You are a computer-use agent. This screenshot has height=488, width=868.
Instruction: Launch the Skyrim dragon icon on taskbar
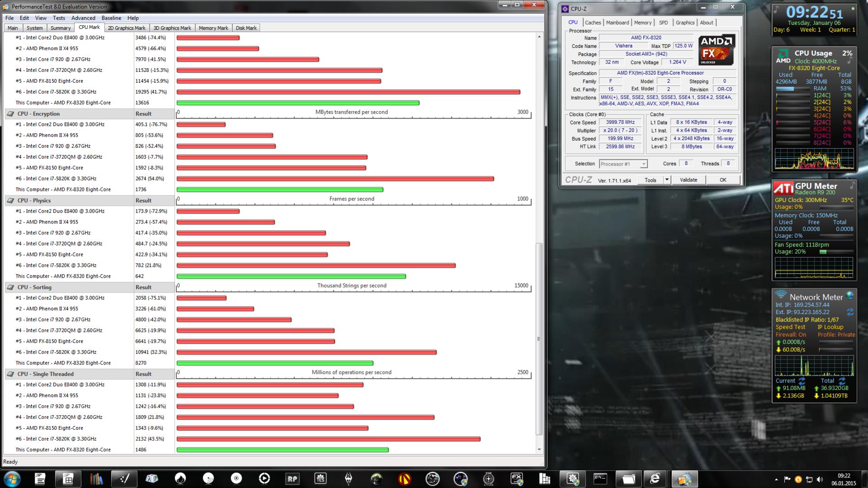click(x=348, y=479)
